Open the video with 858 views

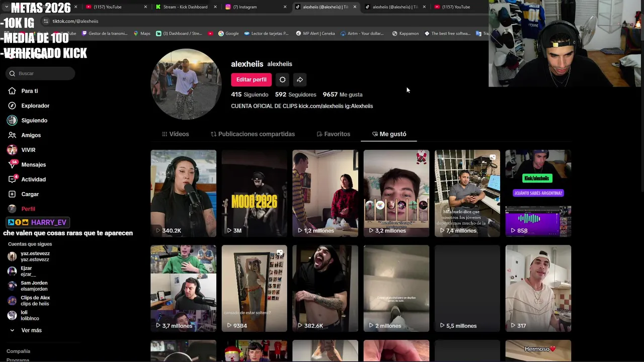click(x=538, y=193)
